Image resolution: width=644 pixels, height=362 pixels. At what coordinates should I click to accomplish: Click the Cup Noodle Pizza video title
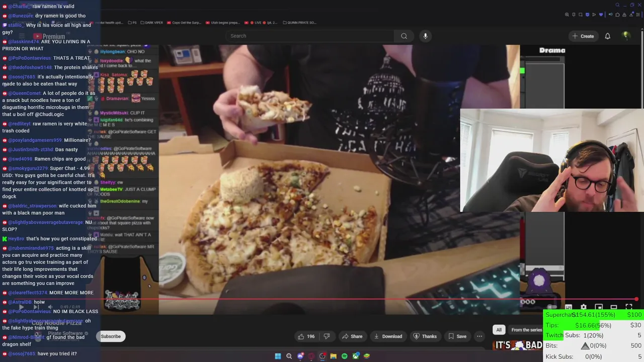pyautogui.click(x=56, y=323)
